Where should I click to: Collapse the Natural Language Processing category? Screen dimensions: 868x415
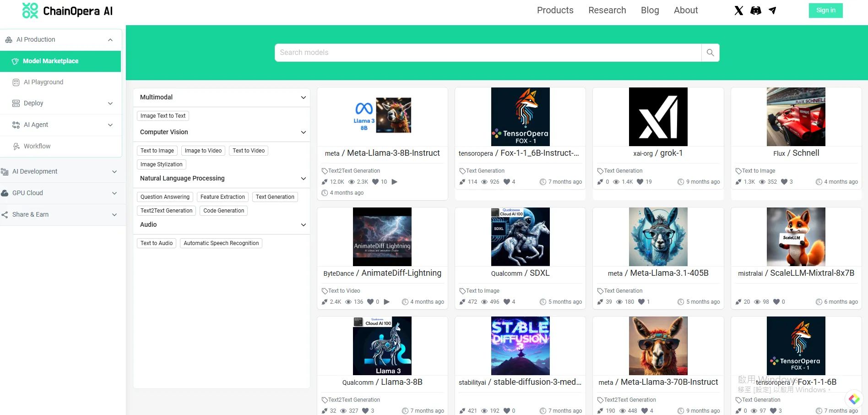pyautogui.click(x=303, y=179)
